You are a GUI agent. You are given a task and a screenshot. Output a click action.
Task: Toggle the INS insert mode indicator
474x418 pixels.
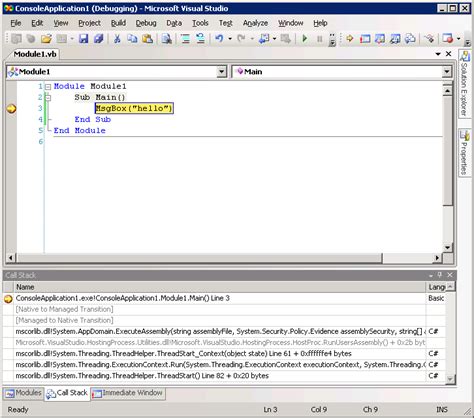tap(442, 409)
